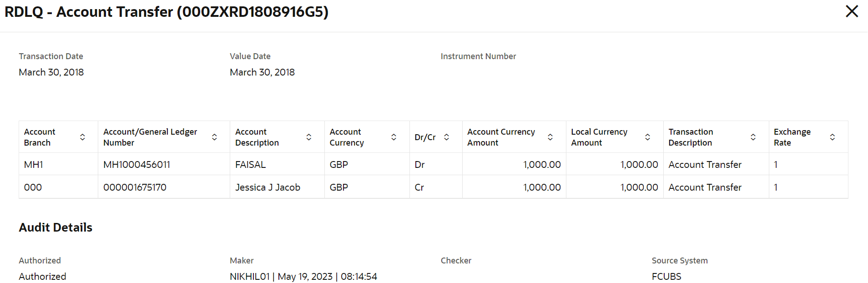Image resolution: width=868 pixels, height=283 pixels.
Task: Select the MH1 branch cell
Action: tap(33, 165)
